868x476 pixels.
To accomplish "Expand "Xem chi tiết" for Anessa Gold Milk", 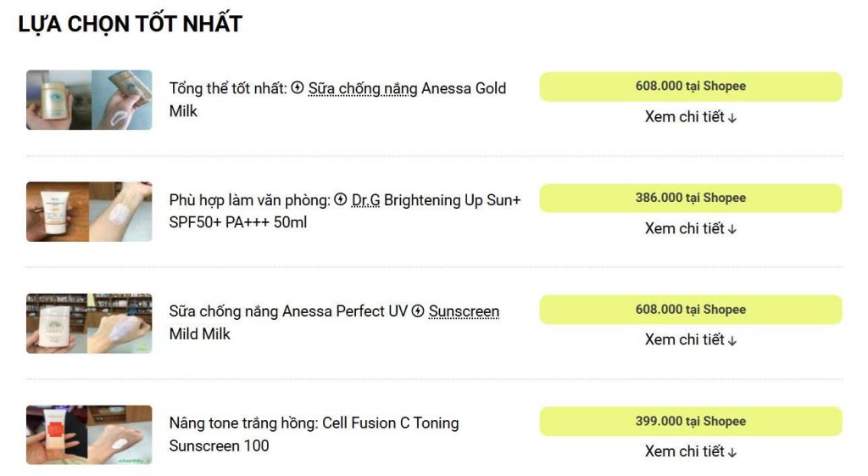I will tap(691, 117).
